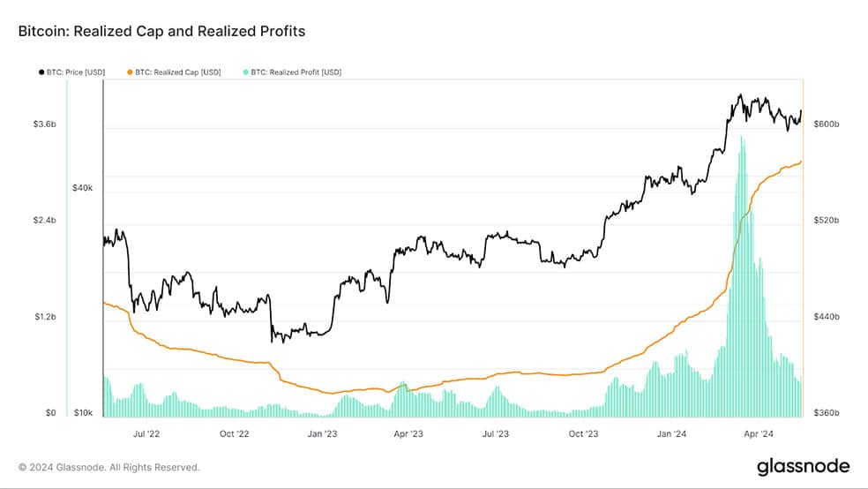Select the Jul '22 x-axis label
Image resolution: width=868 pixels, height=489 pixels.
click(x=146, y=433)
